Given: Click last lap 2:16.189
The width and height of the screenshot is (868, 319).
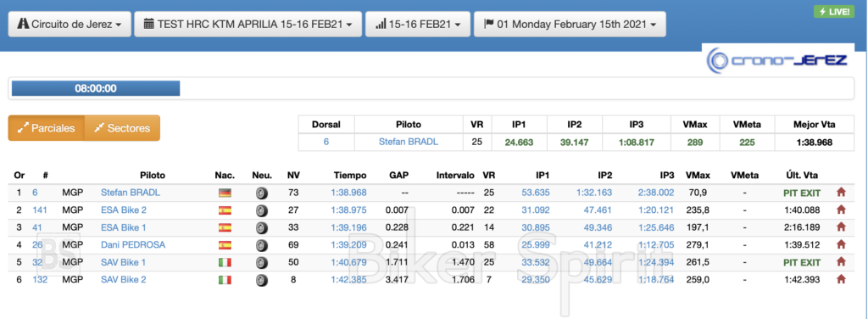Looking at the screenshot, I should click(x=802, y=227).
